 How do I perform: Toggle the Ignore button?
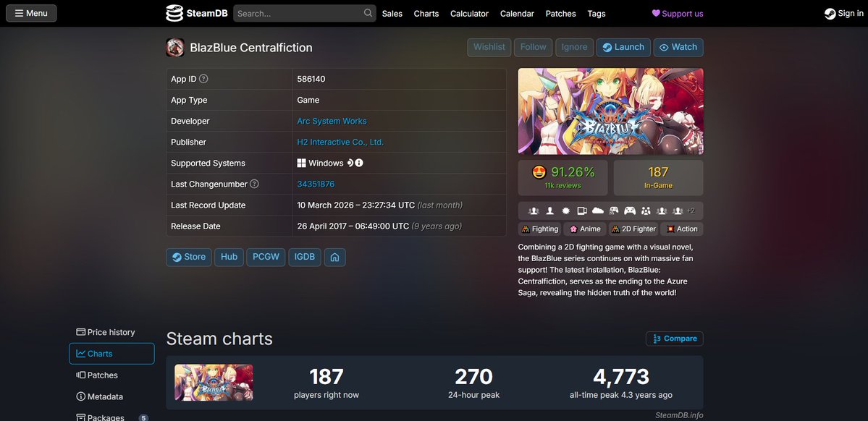(574, 48)
